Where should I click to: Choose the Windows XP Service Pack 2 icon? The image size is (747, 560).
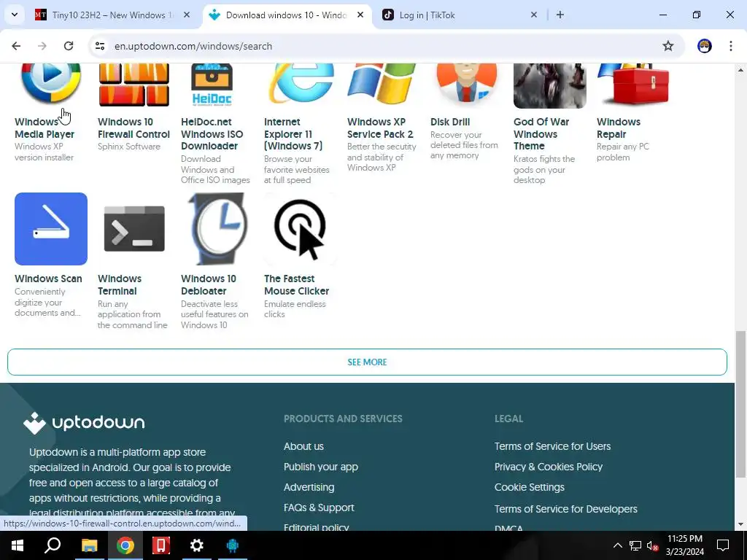[382, 83]
